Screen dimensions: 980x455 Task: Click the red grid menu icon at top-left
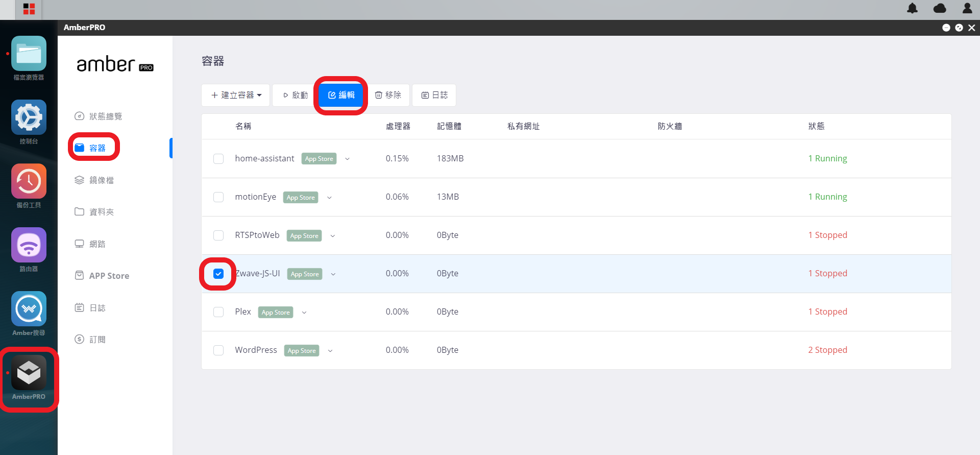coord(29,9)
